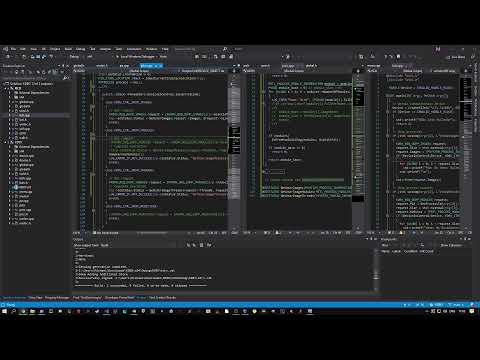Open the Debug configuration dropdown

[x=76, y=57]
